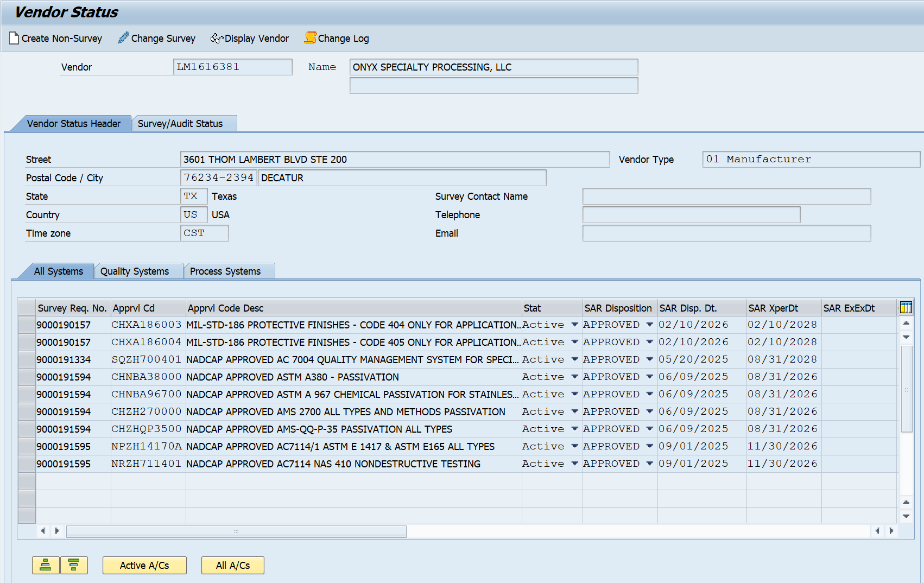Switch to the Quality Systems tab
Screen dimensions: 924x583
[x=135, y=271]
